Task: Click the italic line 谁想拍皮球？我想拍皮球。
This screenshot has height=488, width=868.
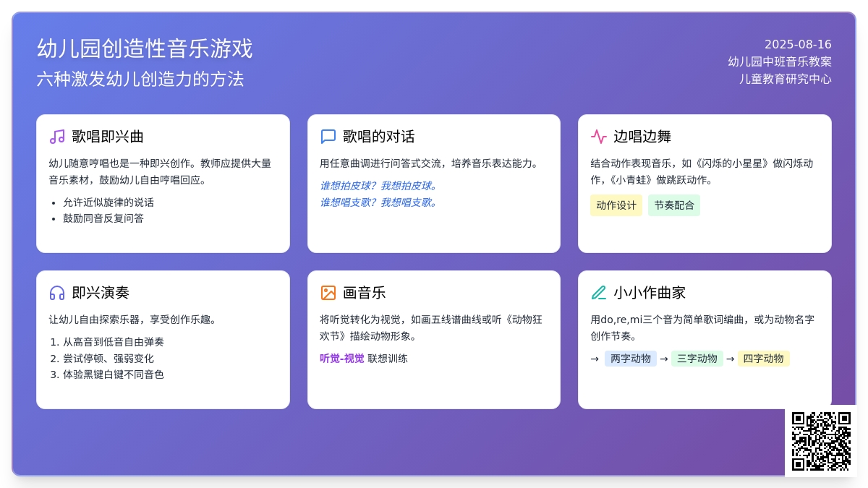Action: click(x=380, y=186)
